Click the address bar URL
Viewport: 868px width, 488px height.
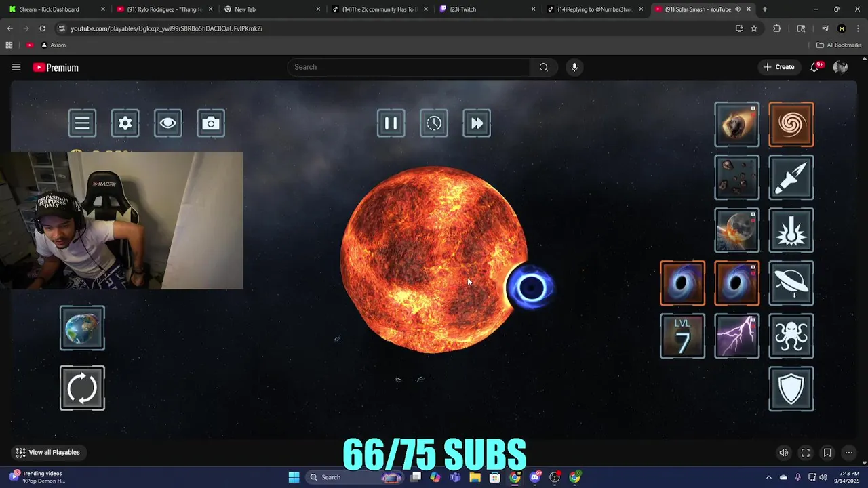tap(166, 28)
